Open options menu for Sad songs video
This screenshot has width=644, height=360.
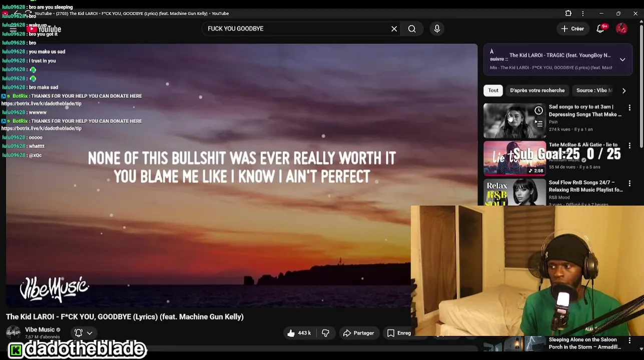pyautogui.click(x=629, y=107)
